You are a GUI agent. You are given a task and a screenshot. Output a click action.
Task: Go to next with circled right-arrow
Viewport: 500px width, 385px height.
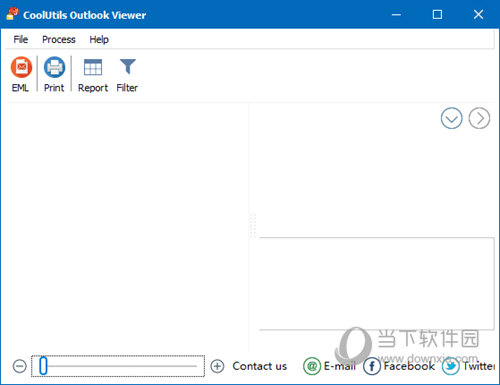pyautogui.click(x=479, y=118)
